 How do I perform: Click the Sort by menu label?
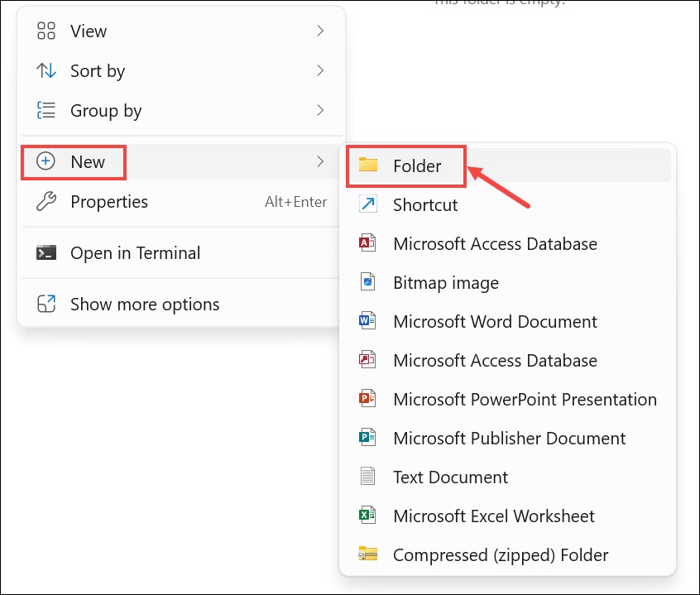tap(98, 71)
